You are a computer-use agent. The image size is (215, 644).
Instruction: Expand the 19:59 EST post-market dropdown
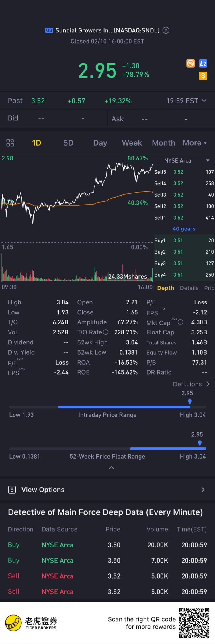(204, 101)
